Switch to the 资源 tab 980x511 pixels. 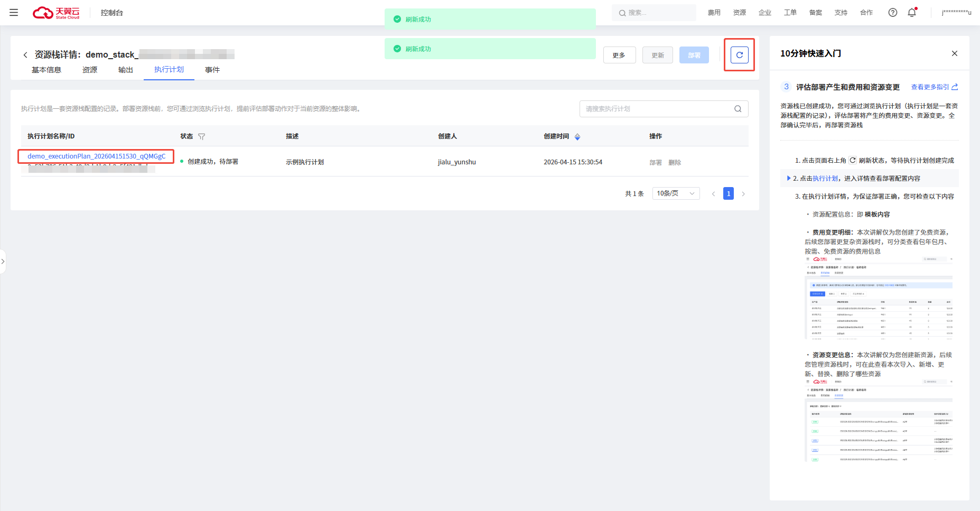90,70
